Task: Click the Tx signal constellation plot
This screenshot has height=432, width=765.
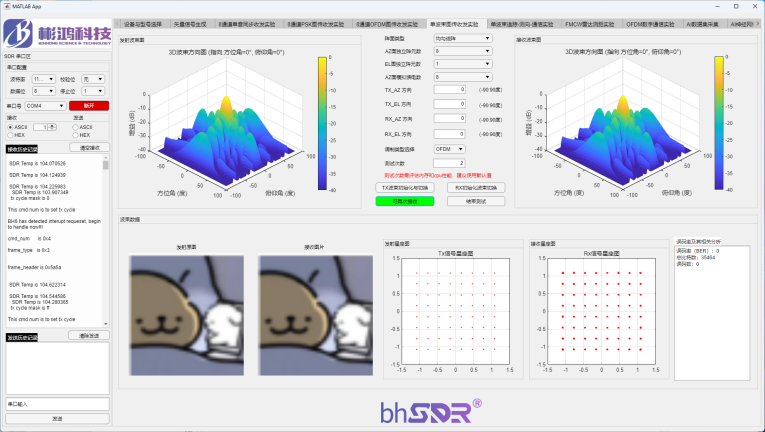Action: coord(455,311)
